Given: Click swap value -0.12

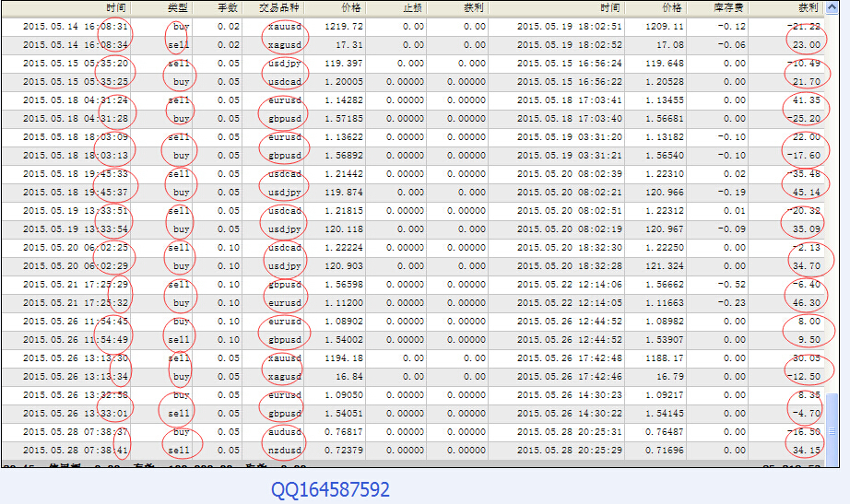Looking at the screenshot, I should coord(732,27).
